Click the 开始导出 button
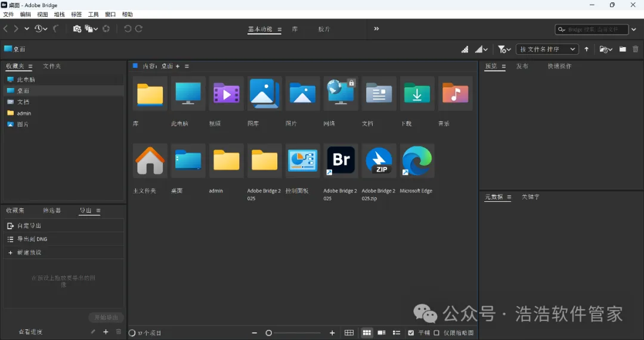Image resolution: width=644 pixels, height=340 pixels. tap(106, 317)
